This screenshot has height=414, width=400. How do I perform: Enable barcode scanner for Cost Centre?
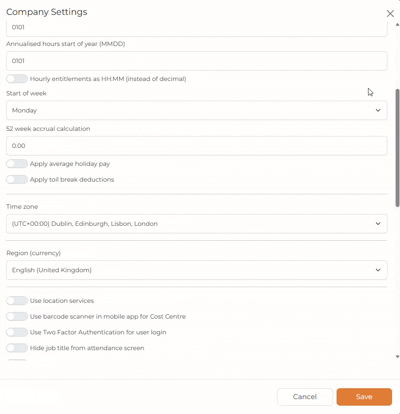pos(17,316)
